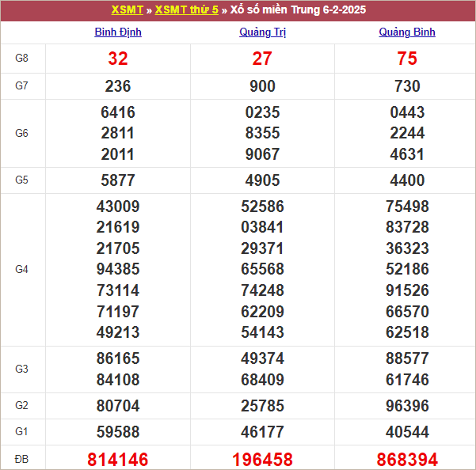Click G4 number 43009
The image size is (476, 470).
pyautogui.click(x=118, y=207)
